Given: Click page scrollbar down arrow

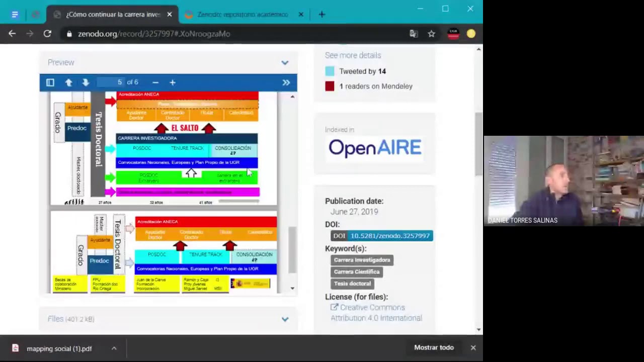Looking at the screenshot, I should point(478,330).
